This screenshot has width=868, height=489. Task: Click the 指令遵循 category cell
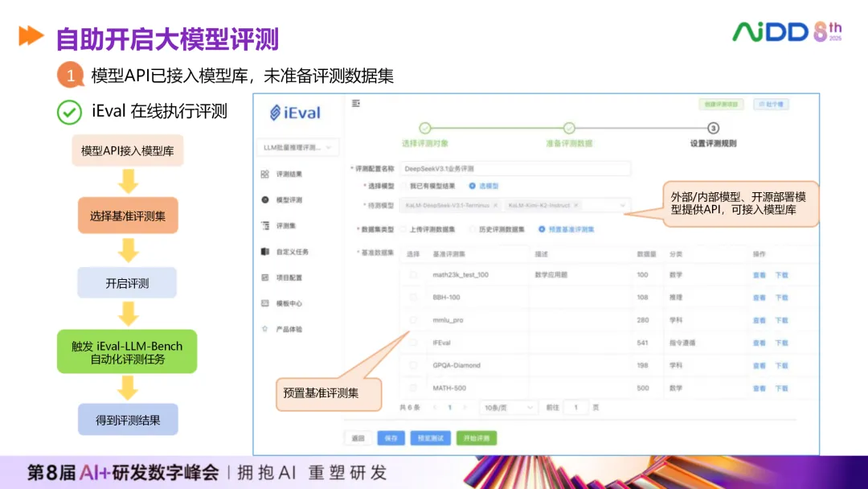pyautogui.click(x=682, y=343)
